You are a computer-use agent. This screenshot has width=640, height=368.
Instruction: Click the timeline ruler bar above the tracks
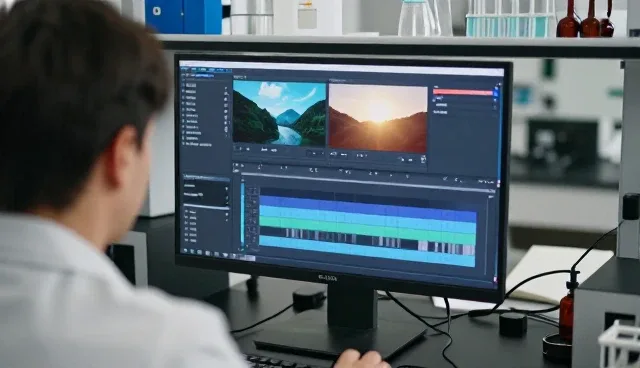[x=367, y=182]
